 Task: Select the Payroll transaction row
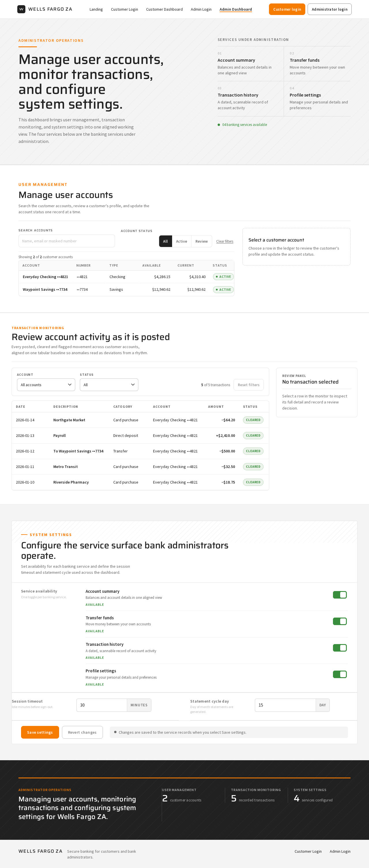pyautogui.click(x=140, y=435)
